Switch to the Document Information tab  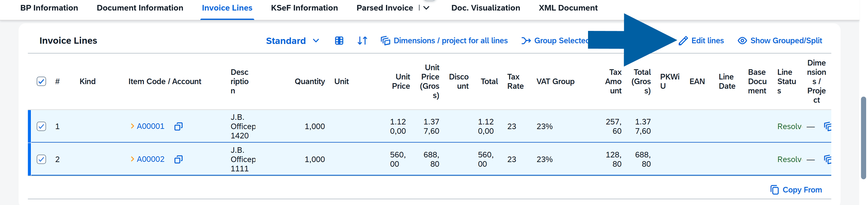click(x=140, y=8)
